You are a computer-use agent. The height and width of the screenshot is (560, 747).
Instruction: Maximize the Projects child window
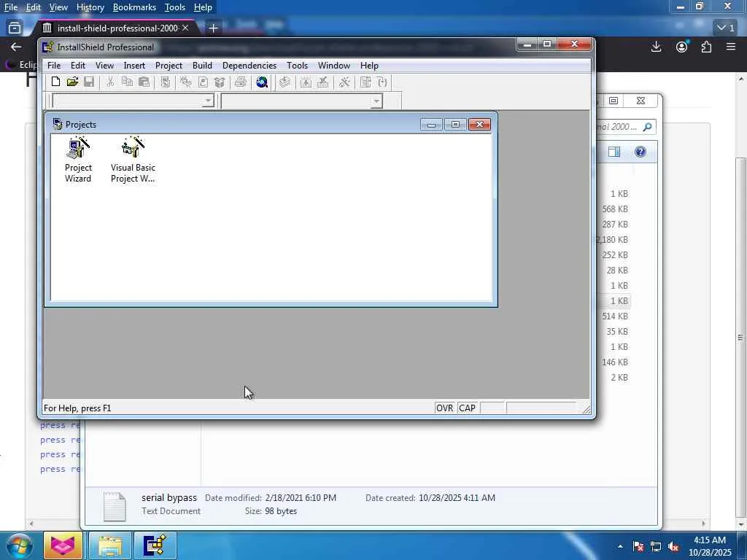[455, 124]
